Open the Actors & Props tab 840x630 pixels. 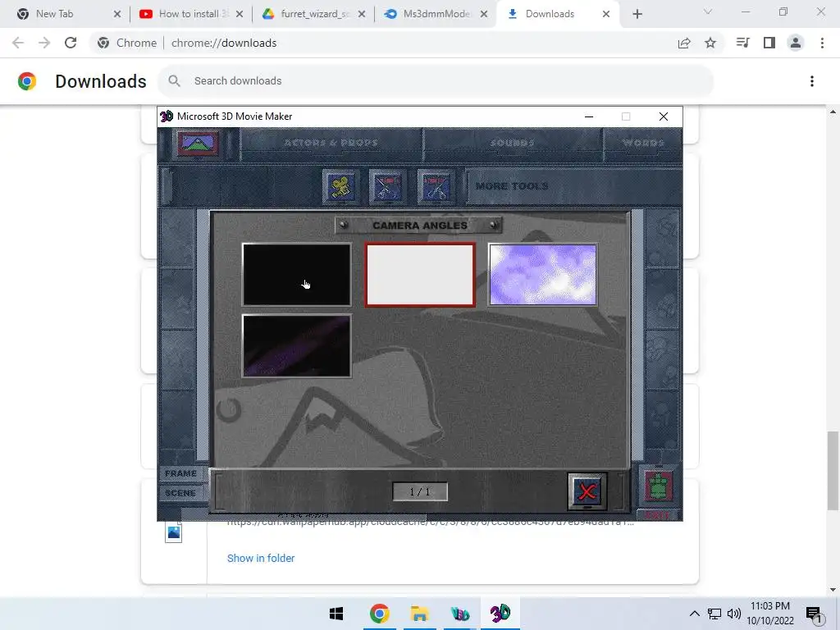pos(331,143)
